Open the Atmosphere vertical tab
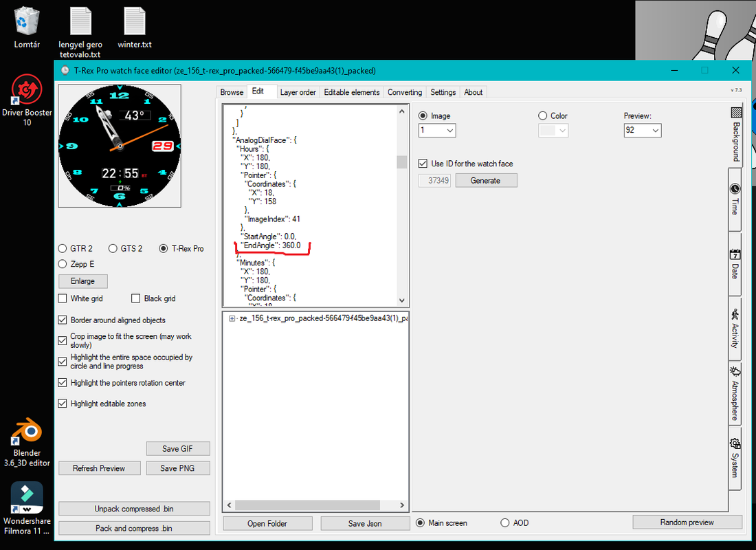The image size is (756, 550). pos(734,393)
